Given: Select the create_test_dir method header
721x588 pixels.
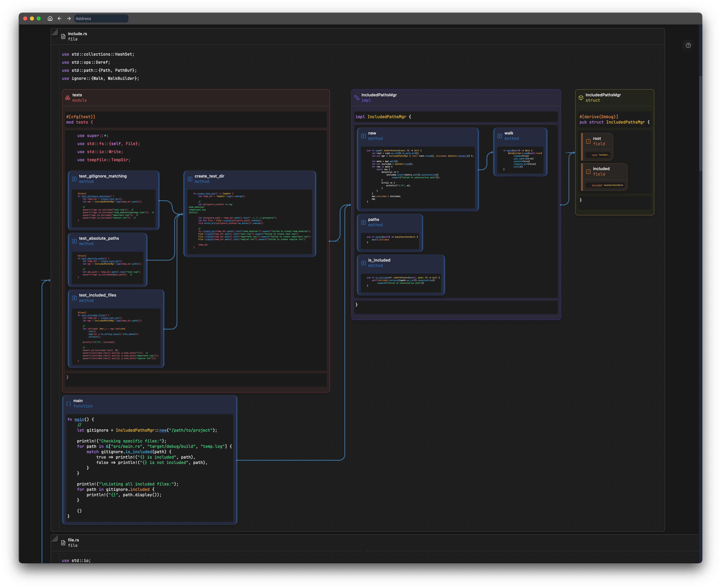Looking at the screenshot, I should point(209,176).
